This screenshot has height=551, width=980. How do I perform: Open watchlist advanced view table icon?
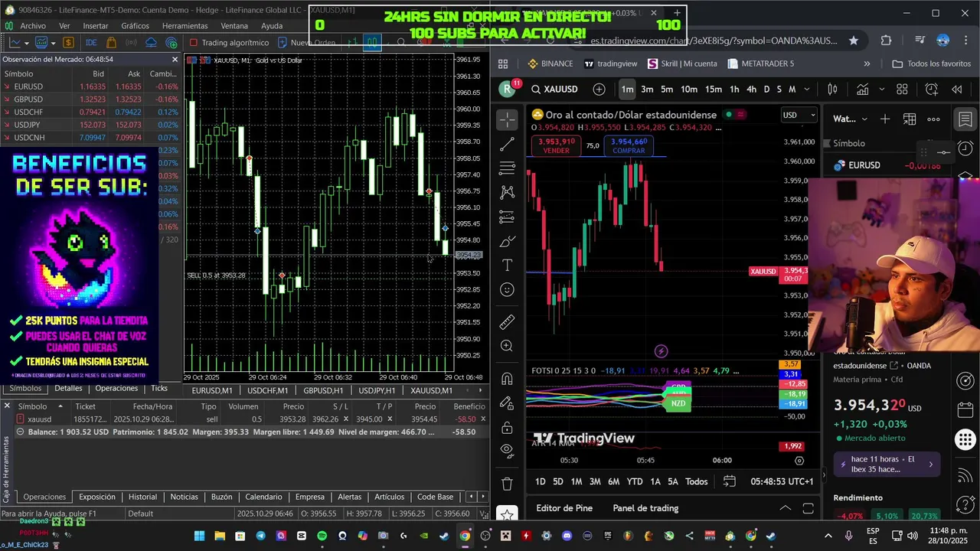[910, 119]
